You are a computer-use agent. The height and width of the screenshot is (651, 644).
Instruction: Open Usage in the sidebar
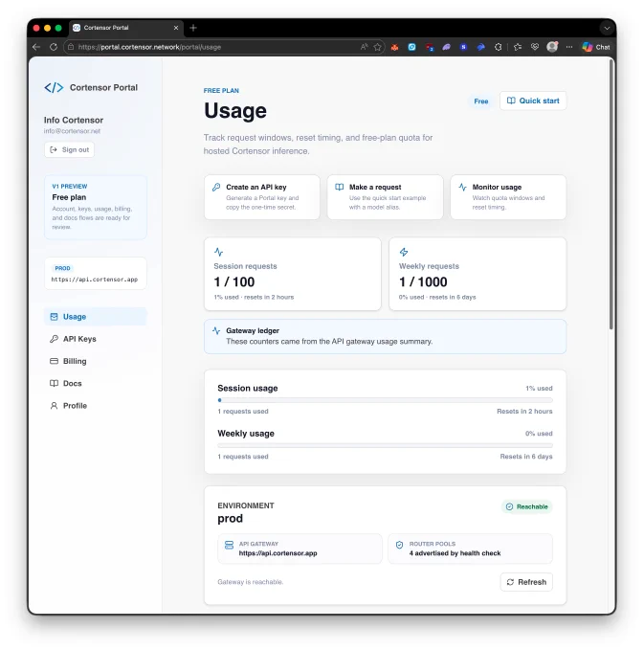pyautogui.click(x=96, y=317)
